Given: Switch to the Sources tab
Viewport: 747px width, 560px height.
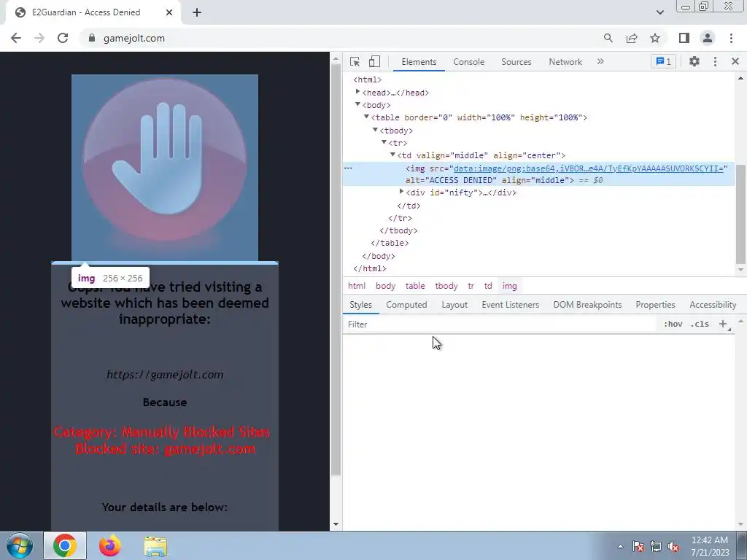Looking at the screenshot, I should (516, 62).
